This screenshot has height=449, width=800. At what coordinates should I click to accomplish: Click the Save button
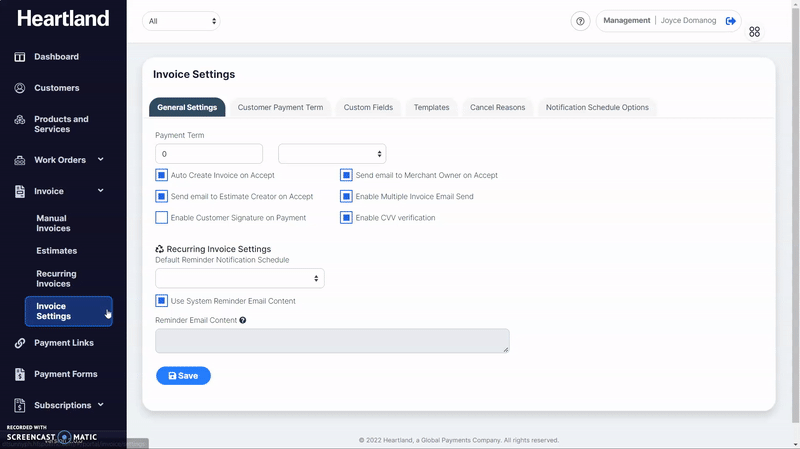(x=183, y=376)
